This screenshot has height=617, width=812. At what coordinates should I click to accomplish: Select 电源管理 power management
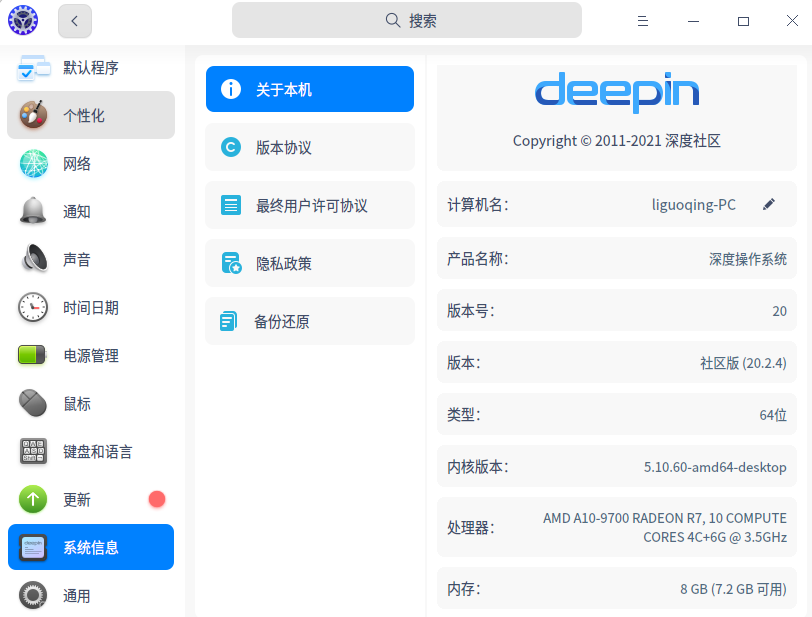(x=91, y=355)
